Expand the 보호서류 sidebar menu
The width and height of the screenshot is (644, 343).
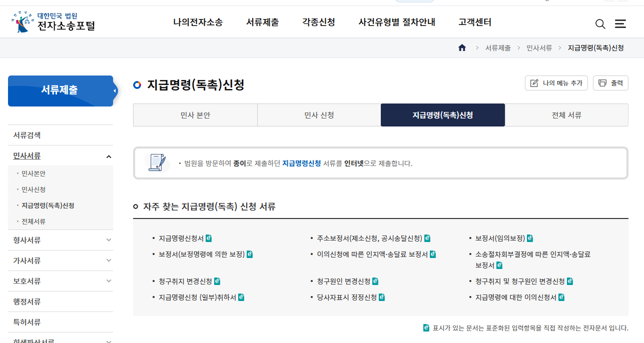[60, 280]
